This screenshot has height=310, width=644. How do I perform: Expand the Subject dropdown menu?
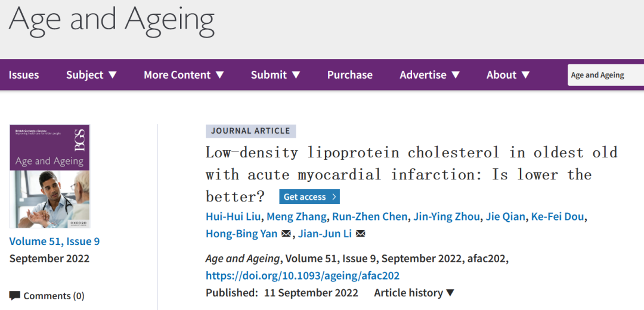pos(92,75)
